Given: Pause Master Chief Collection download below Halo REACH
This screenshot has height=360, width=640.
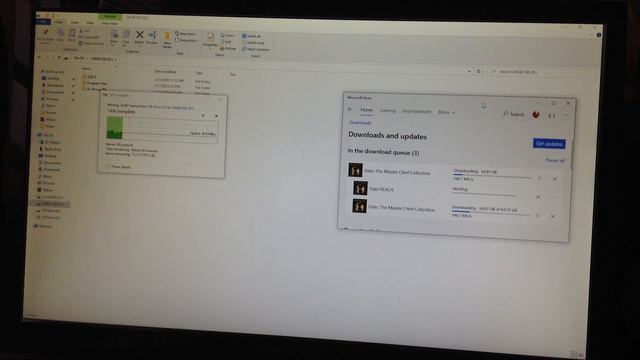Looking at the screenshot, I should [537, 216].
